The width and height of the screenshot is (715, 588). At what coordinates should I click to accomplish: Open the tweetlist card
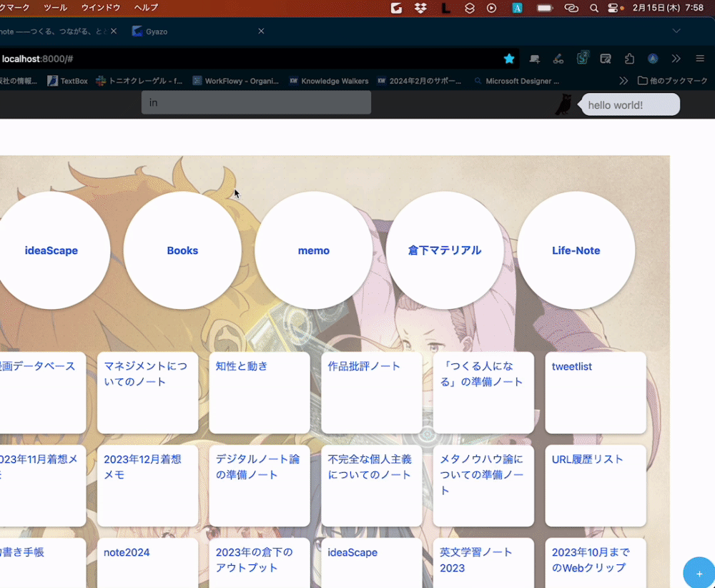pyautogui.click(x=596, y=393)
